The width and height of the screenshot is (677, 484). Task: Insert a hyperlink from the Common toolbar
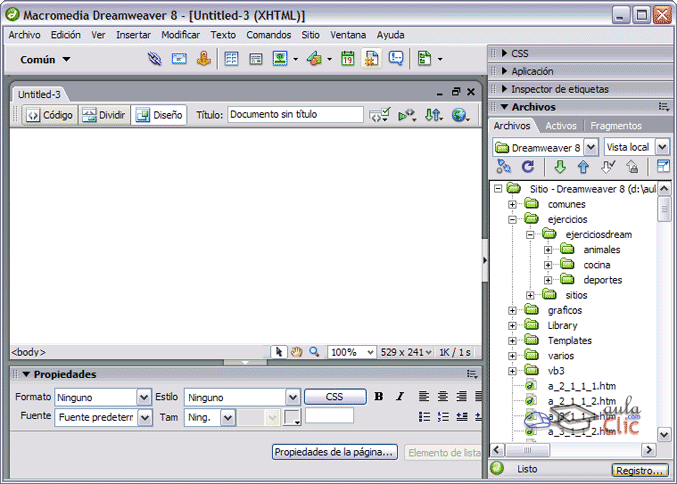coord(155,59)
